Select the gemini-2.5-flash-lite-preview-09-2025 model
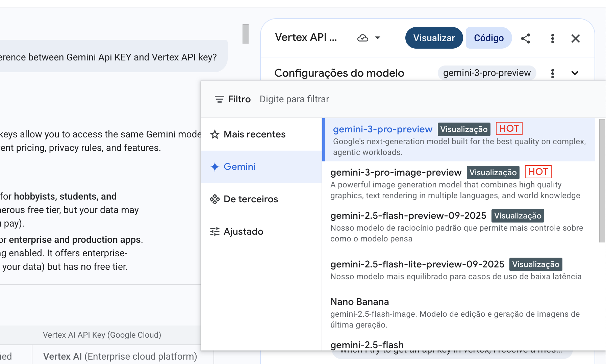606x364 pixels. 417,264
